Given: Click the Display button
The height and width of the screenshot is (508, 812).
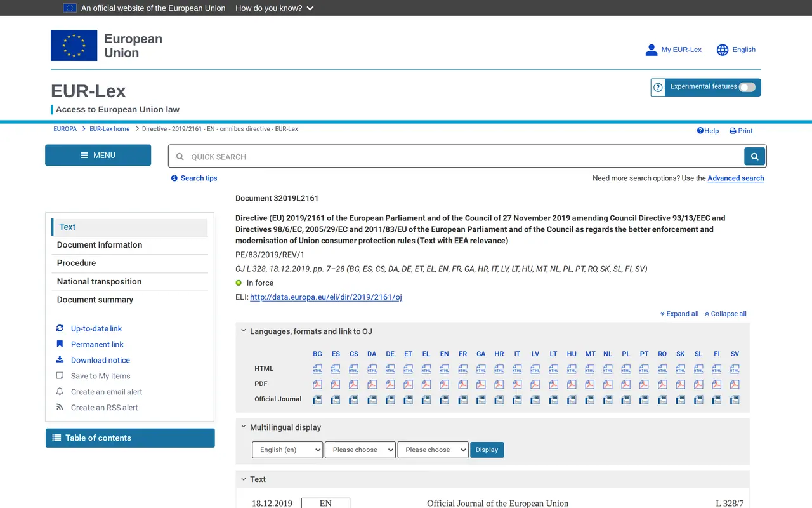Looking at the screenshot, I should 487,450.
